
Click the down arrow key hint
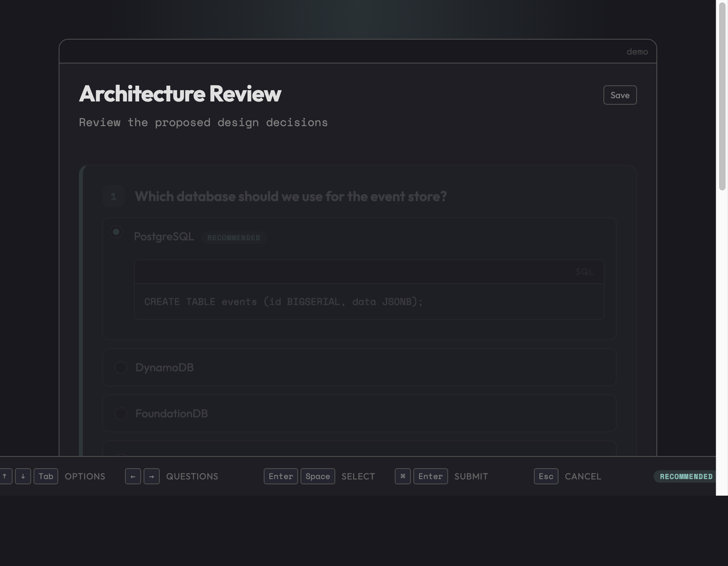coord(23,476)
